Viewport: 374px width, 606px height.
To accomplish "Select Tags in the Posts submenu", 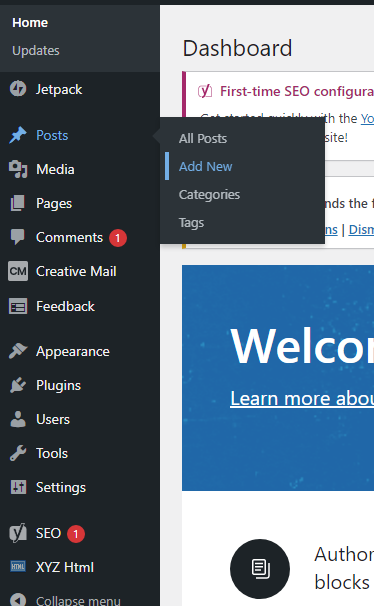I will 191,223.
